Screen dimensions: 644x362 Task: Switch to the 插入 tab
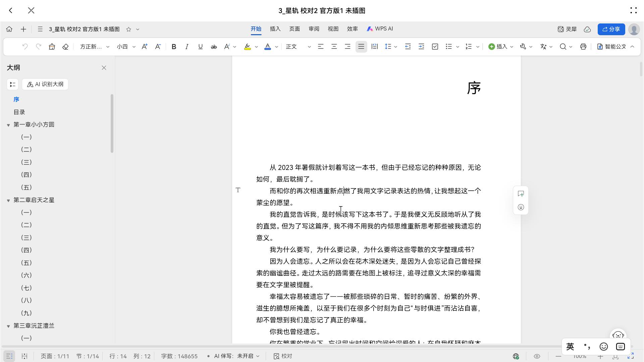coord(275,29)
